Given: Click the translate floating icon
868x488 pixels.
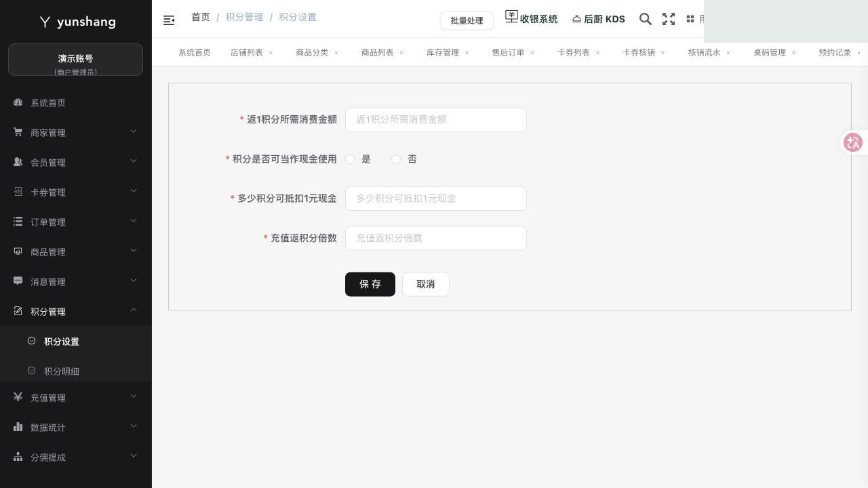Looking at the screenshot, I should coord(852,142).
